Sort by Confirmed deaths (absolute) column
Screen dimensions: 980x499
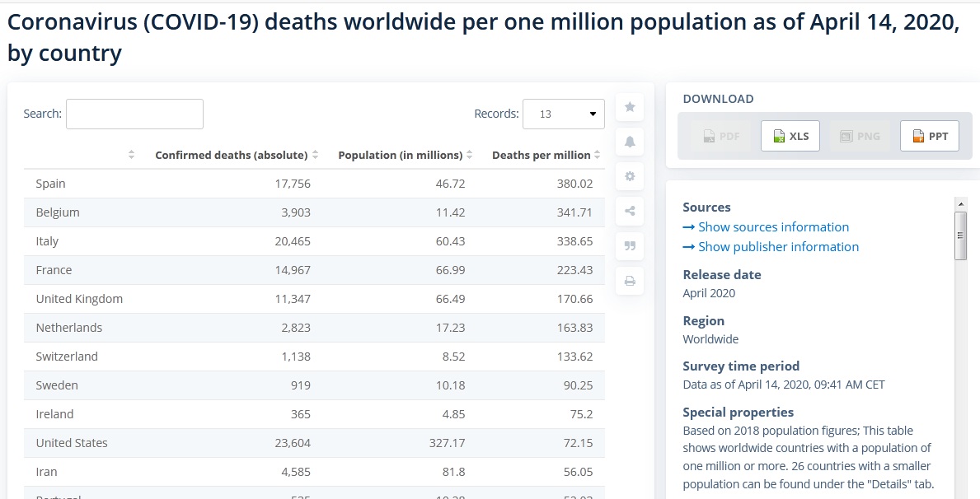[231, 155]
